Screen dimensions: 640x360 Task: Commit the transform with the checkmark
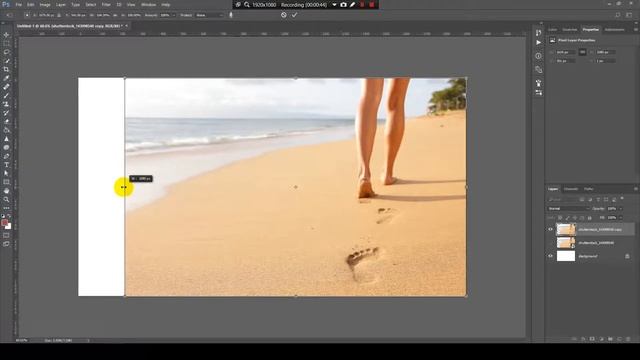point(294,15)
